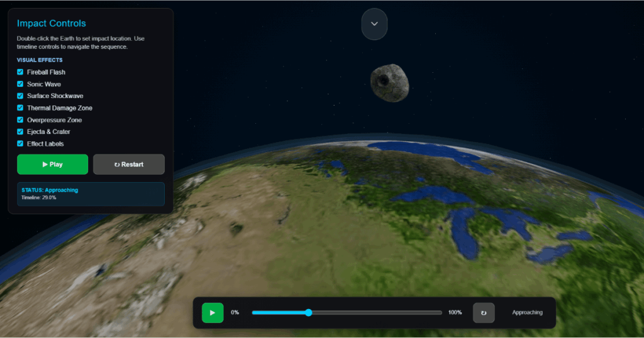Click the 'STATUS: Approaching' text
Viewport: 644px width, 338px height.
click(50, 190)
